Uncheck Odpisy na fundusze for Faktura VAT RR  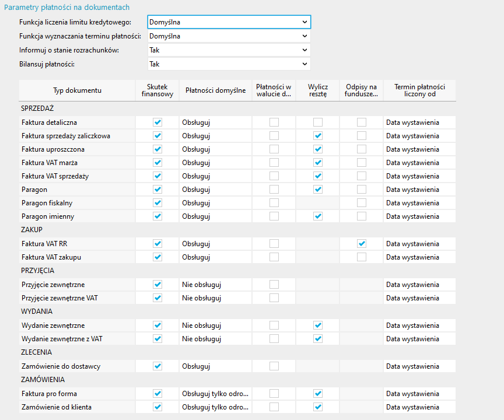coord(362,243)
